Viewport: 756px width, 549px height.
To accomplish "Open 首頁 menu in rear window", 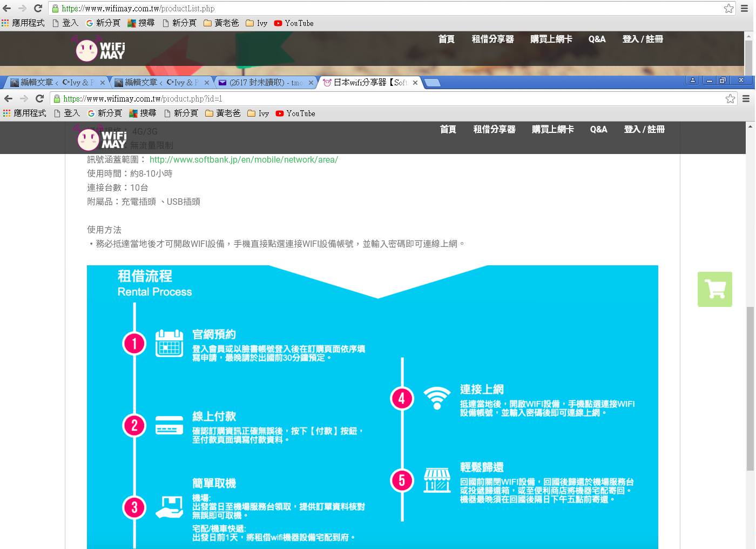I will [x=447, y=39].
